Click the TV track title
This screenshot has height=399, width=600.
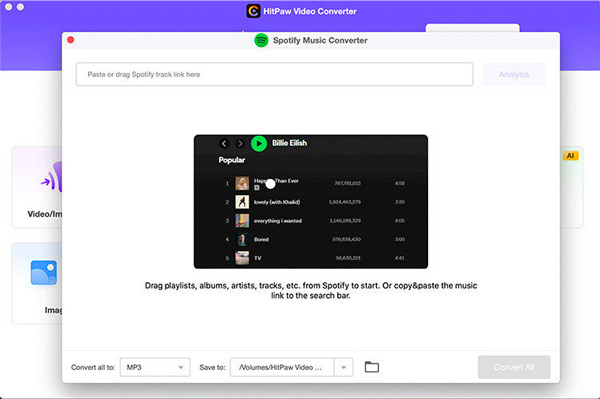[x=258, y=258]
